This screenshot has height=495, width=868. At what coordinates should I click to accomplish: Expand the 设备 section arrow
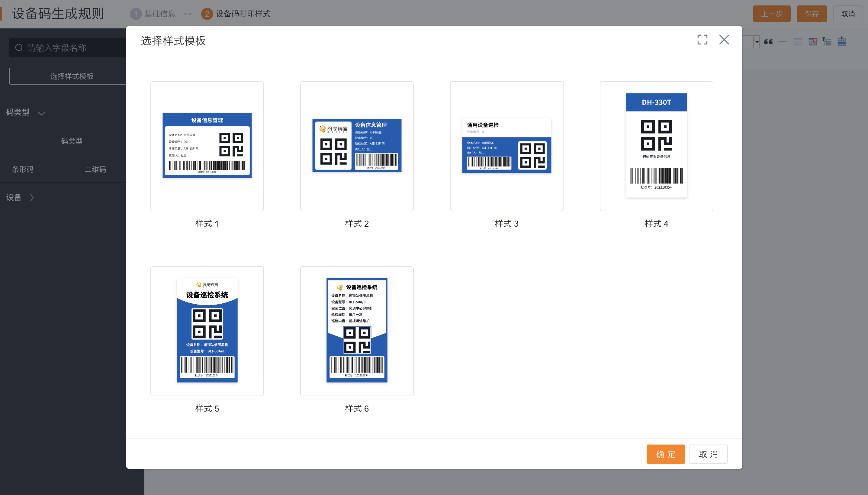coord(32,198)
